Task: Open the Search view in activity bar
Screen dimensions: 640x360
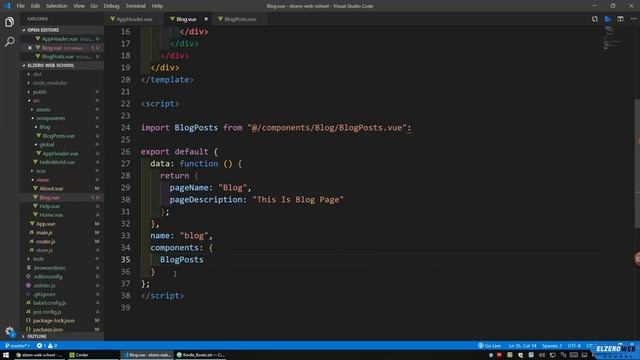Action: tap(9, 41)
